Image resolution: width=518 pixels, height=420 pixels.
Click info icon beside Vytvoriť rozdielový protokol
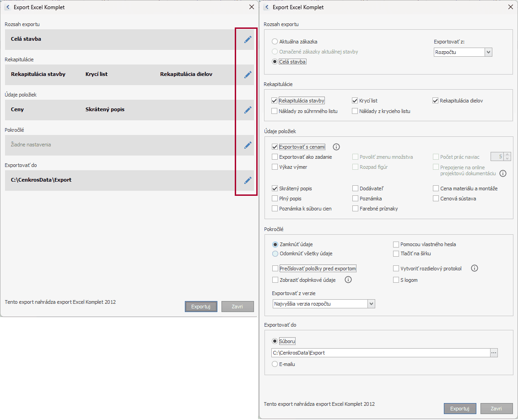click(x=475, y=269)
